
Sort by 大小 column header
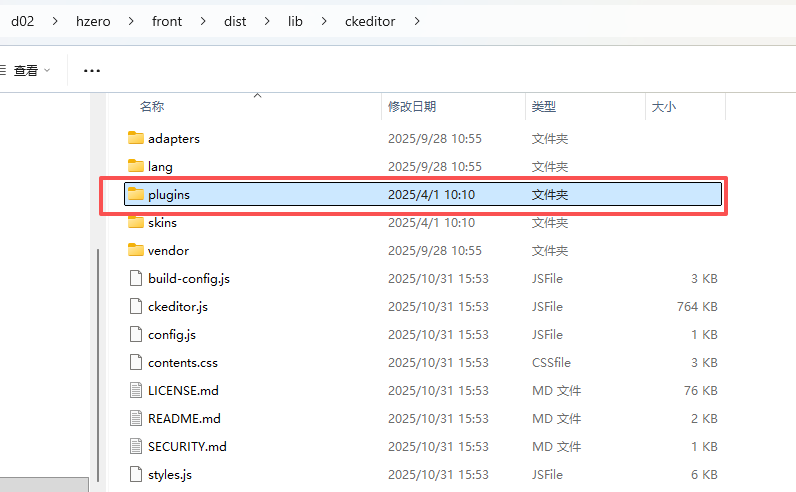coord(663,106)
